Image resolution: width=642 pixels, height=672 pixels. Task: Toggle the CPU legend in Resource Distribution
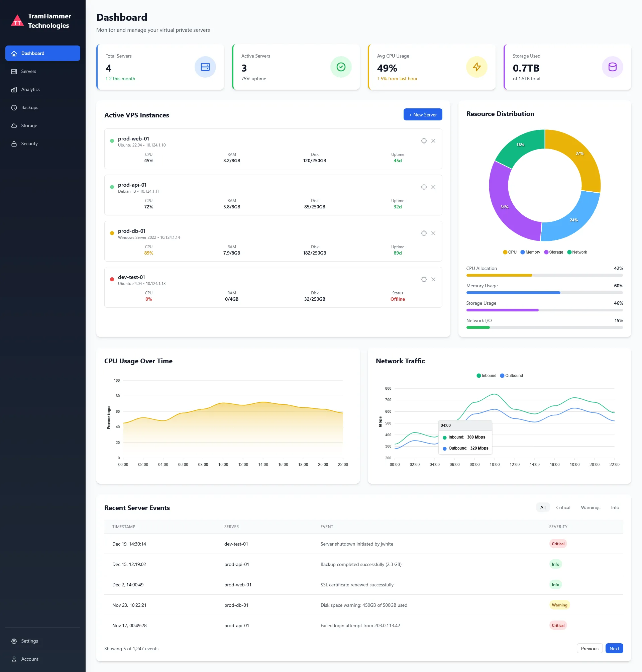click(510, 252)
